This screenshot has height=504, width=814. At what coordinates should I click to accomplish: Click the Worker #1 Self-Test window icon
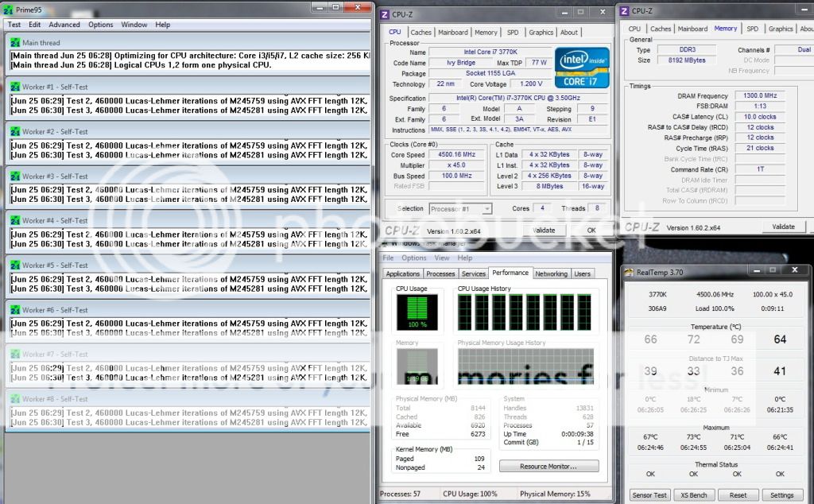coord(14,87)
